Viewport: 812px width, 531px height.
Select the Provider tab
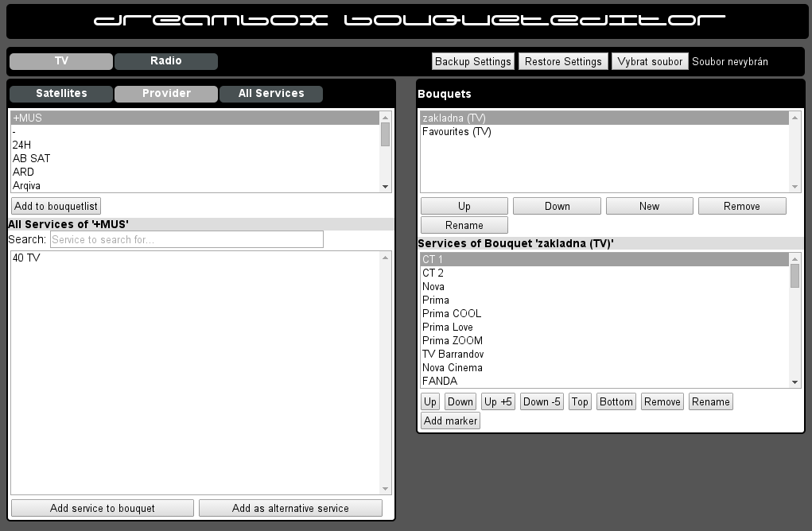[x=166, y=94]
